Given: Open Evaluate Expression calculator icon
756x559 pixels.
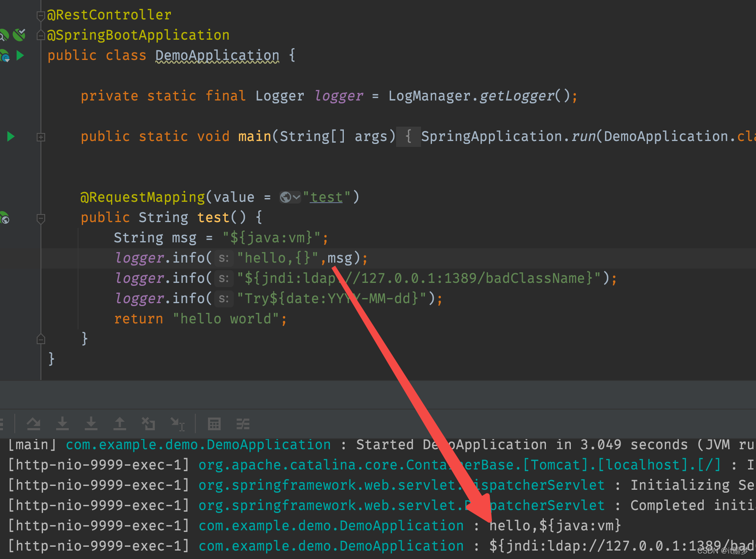Looking at the screenshot, I should click(214, 423).
